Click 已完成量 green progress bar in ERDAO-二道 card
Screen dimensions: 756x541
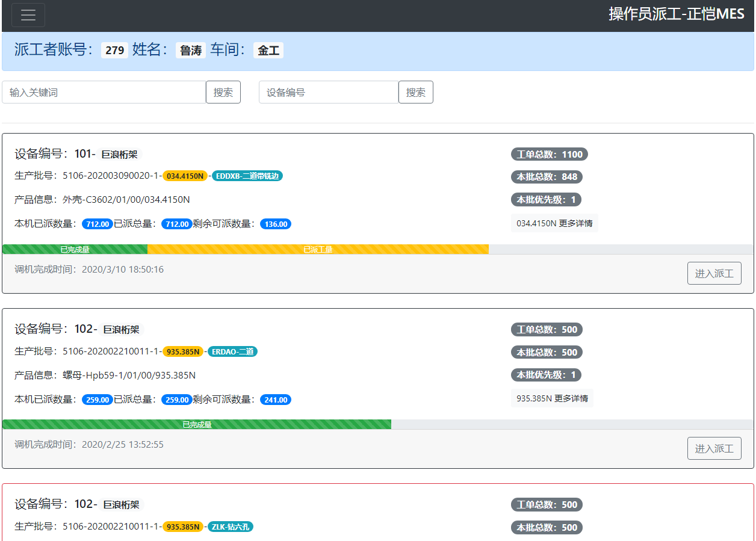197,424
